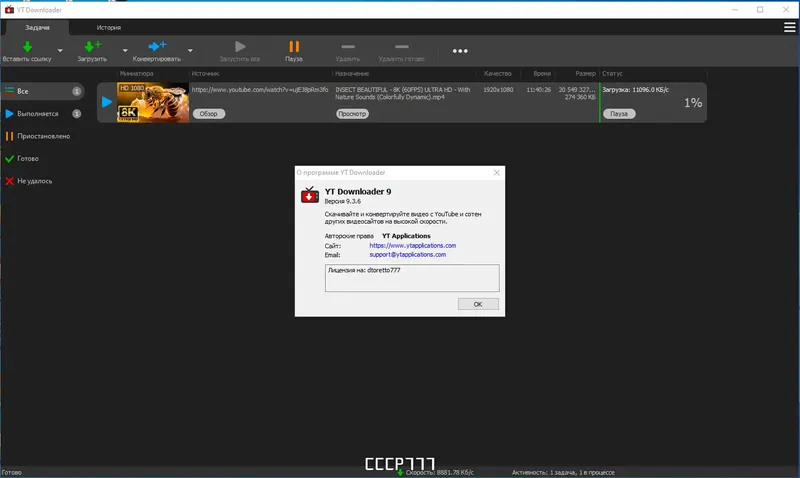Open the Вставить ссылку dropdown arrow
The width and height of the screenshot is (800, 478).
tap(60, 51)
